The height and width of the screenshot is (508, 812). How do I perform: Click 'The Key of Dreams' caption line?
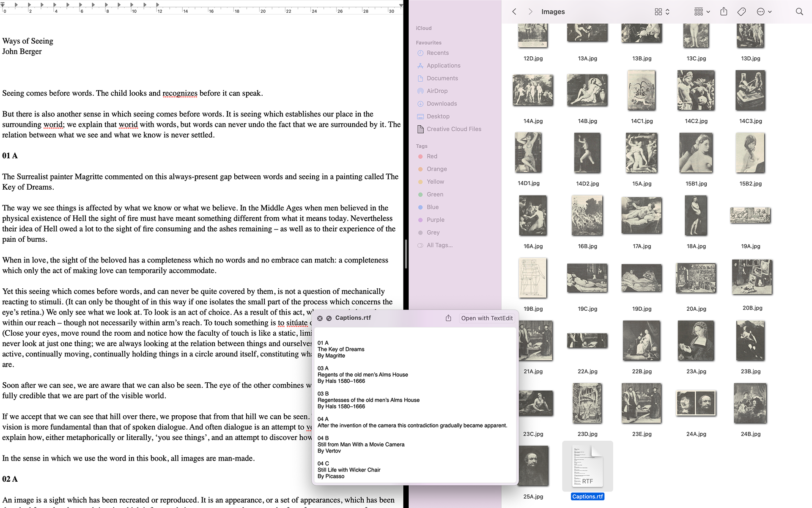pyautogui.click(x=341, y=349)
